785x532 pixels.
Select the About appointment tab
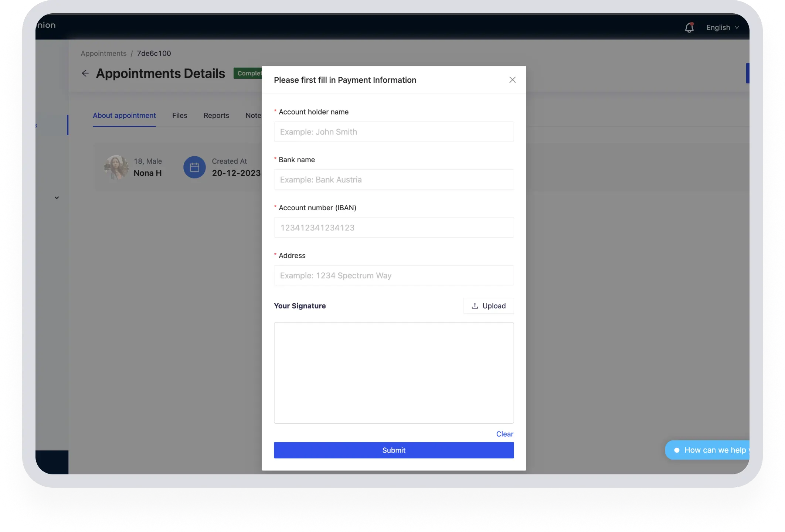click(x=124, y=116)
